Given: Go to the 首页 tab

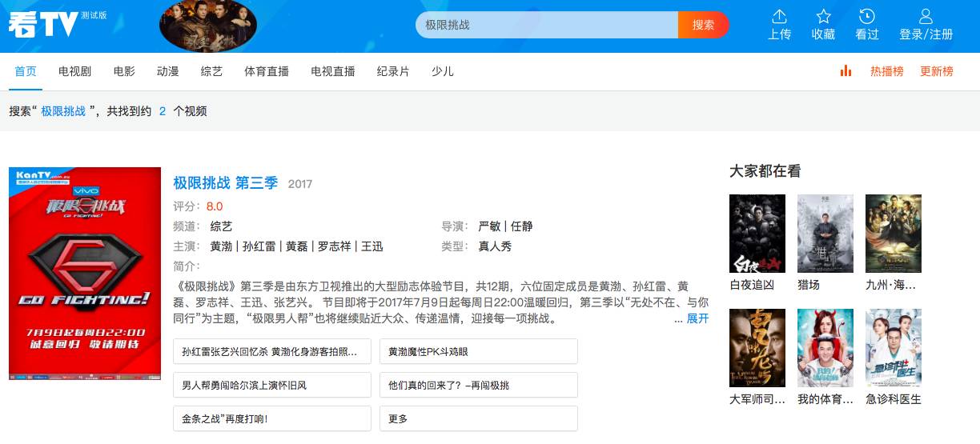Looking at the screenshot, I should point(26,71).
